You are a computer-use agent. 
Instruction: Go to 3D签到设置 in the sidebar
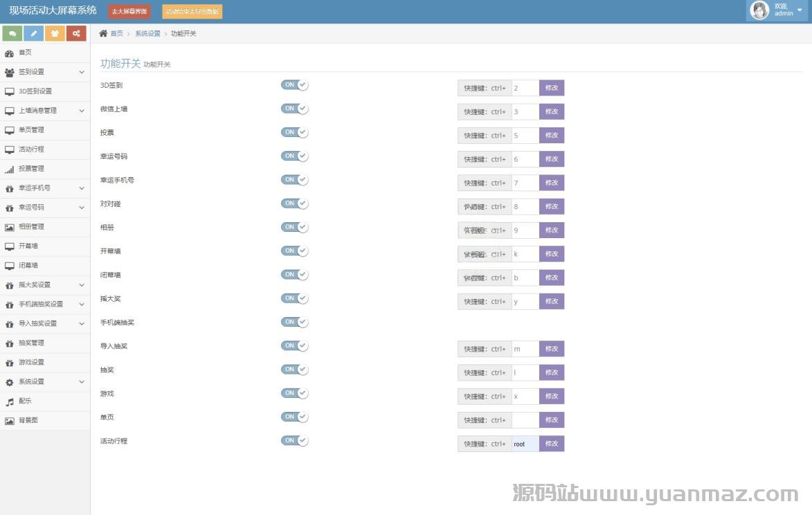click(x=35, y=91)
